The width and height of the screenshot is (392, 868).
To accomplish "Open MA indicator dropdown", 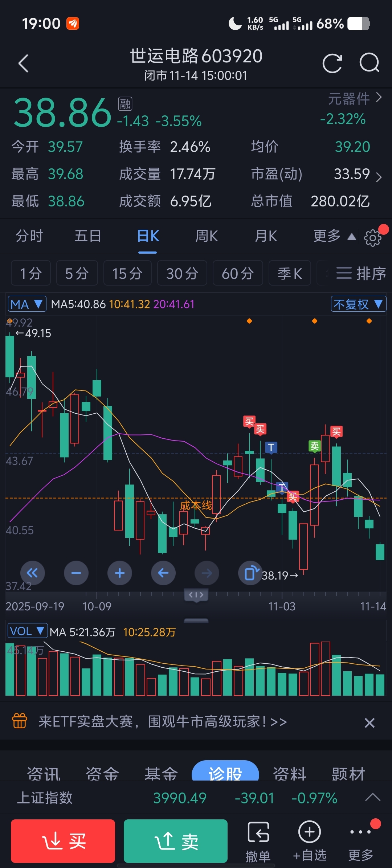I will click(27, 304).
